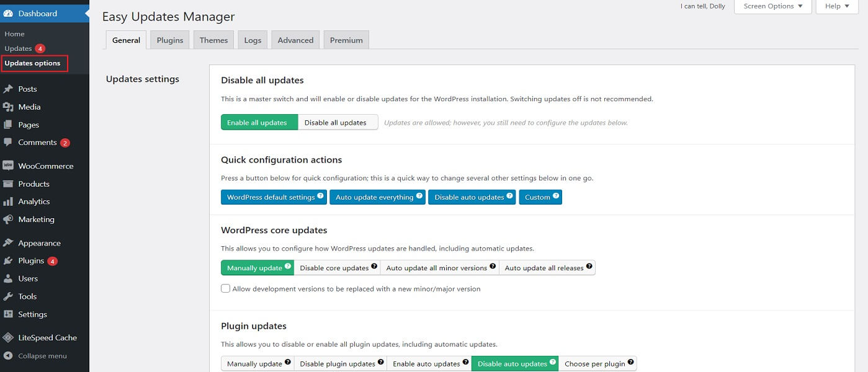Click the Comments count badge 2

65,143
